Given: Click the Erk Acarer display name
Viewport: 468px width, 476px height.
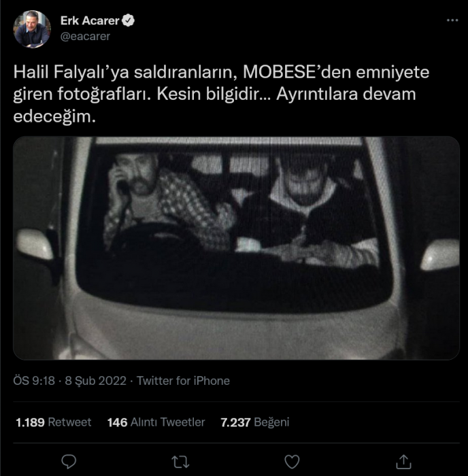Looking at the screenshot, I should point(90,20).
